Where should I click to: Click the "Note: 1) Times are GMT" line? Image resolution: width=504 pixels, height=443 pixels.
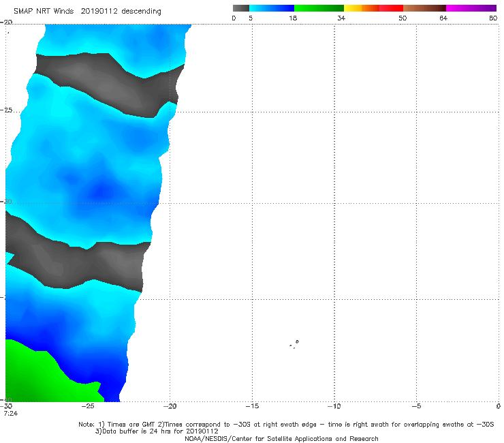coord(286,425)
